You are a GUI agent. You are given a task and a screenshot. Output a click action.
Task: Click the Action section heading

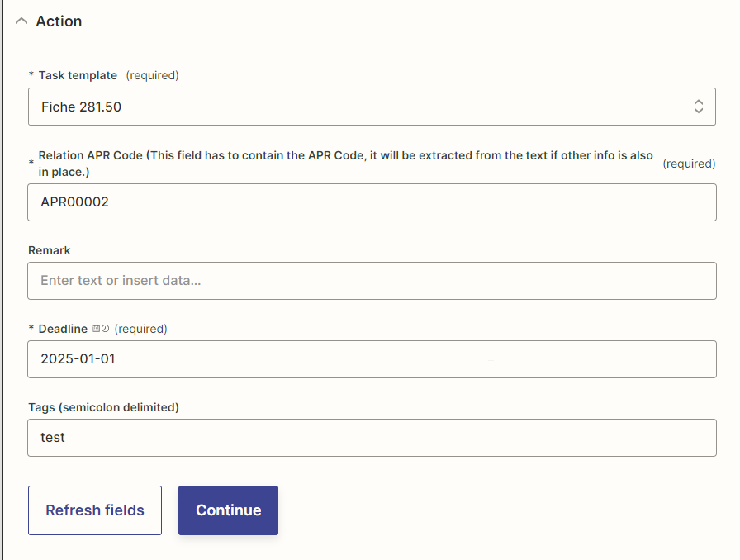click(x=59, y=21)
